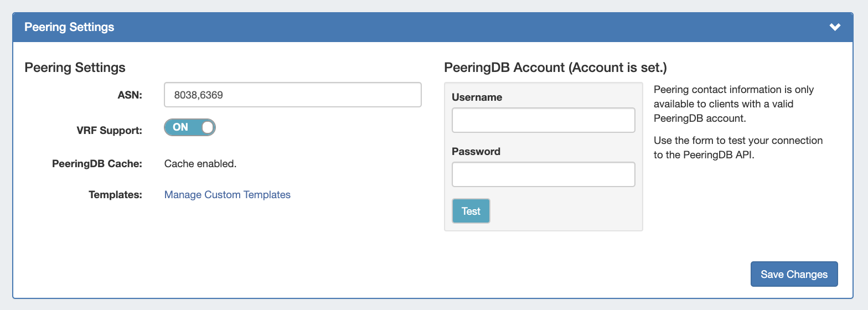
Task: Toggle the VRF Support switch off
Action: (189, 127)
